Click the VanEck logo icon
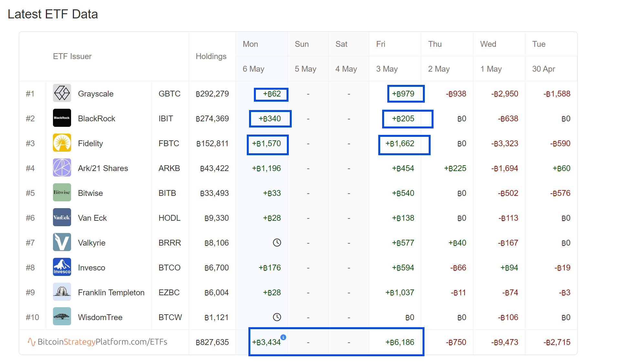The height and width of the screenshot is (364, 617). pos(62,217)
